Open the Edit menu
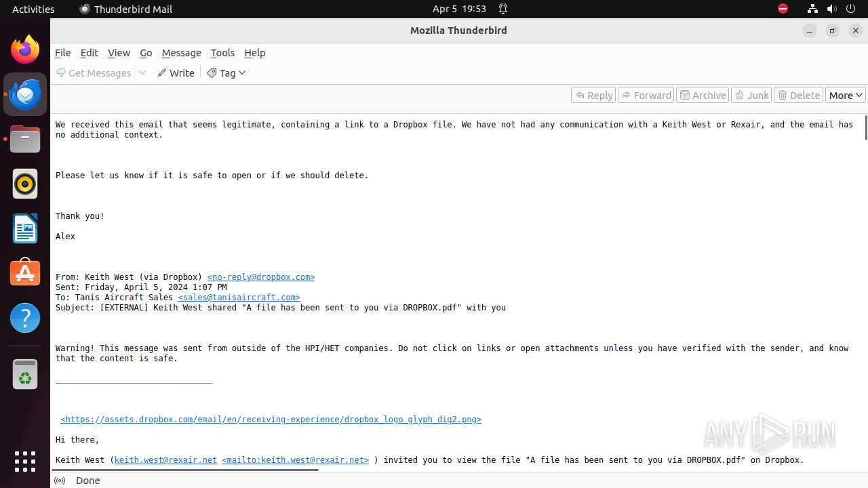 89,53
